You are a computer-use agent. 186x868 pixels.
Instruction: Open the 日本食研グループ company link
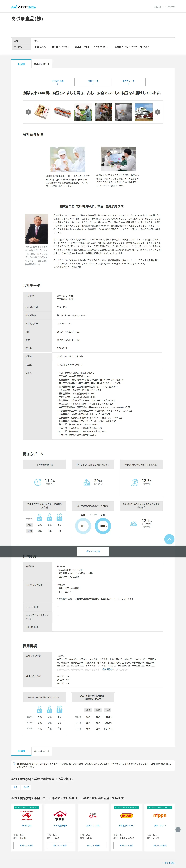(127, 826)
